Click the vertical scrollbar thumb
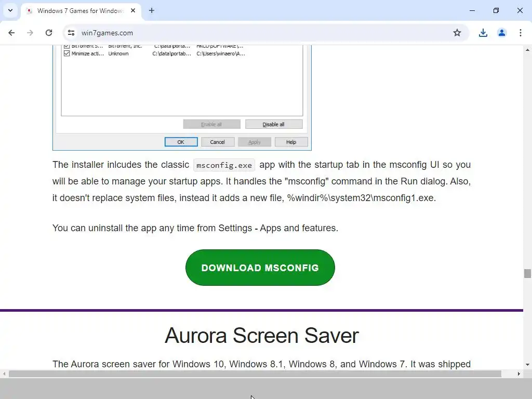 (x=527, y=273)
